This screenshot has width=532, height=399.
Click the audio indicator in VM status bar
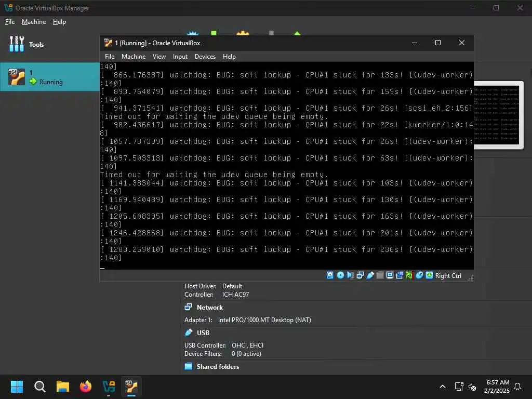(x=350, y=275)
